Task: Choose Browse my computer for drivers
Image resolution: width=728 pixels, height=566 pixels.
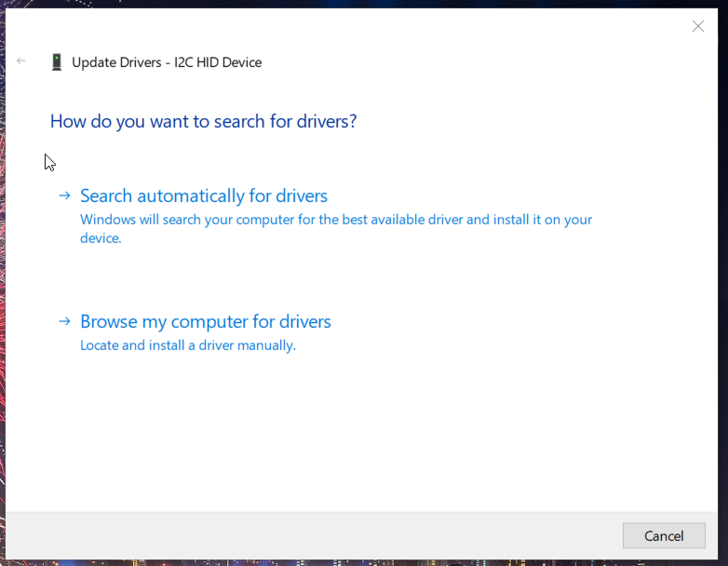Action: (206, 322)
